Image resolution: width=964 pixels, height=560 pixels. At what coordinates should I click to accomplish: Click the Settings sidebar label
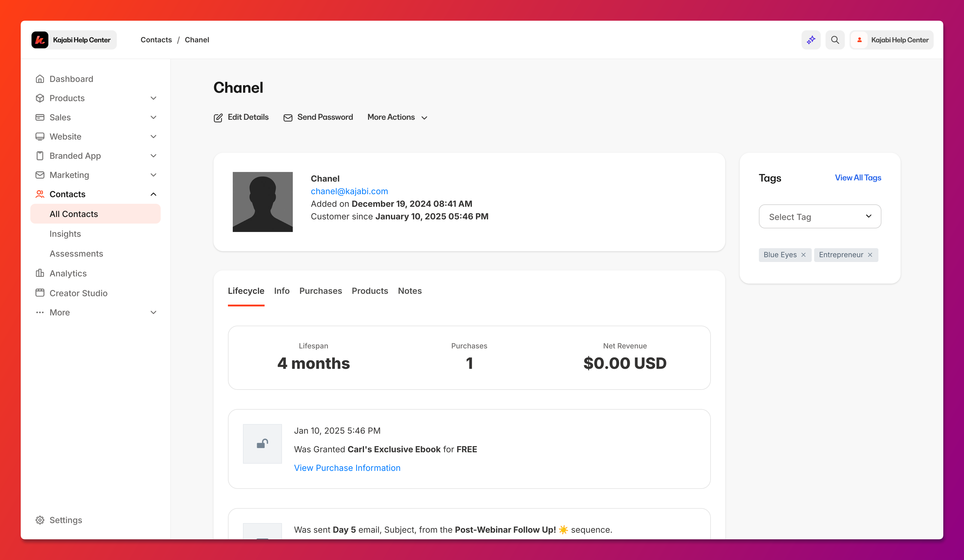pyautogui.click(x=66, y=520)
